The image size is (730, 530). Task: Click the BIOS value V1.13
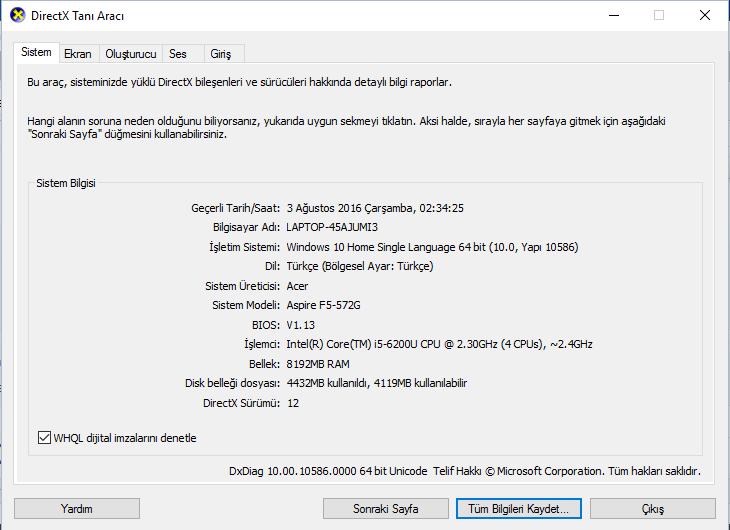pyautogui.click(x=301, y=325)
